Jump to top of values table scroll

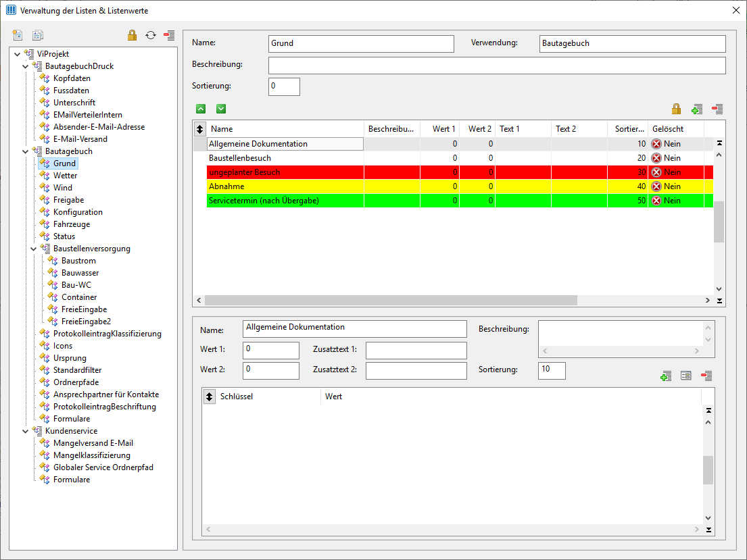pyautogui.click(x=719, y=143)
